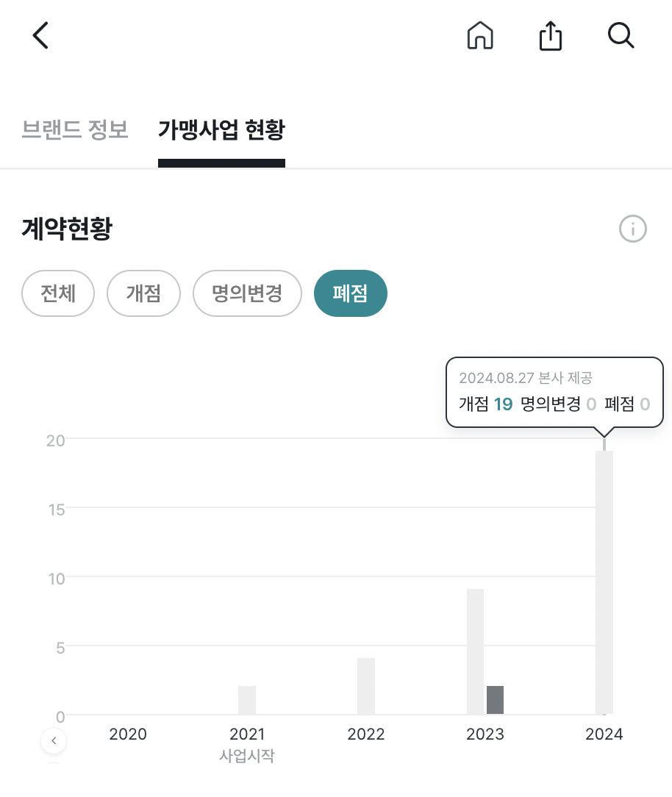Tap the back arrow icon
Viewport: 672px width, 797px height.
tap(40, 35)
